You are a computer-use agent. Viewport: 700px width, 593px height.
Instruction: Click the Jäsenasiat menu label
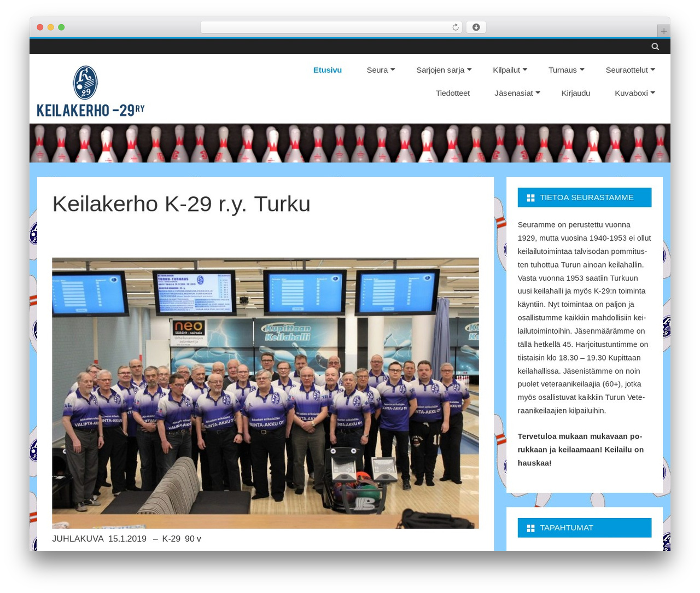[x=514, y=93]
